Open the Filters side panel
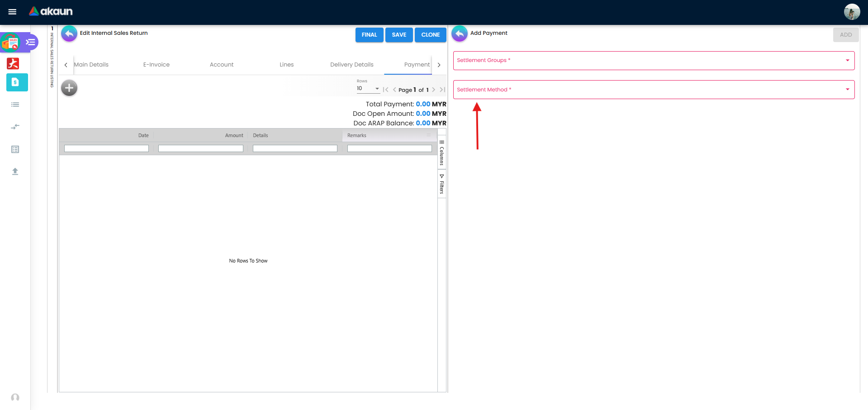 coord(442,184)
